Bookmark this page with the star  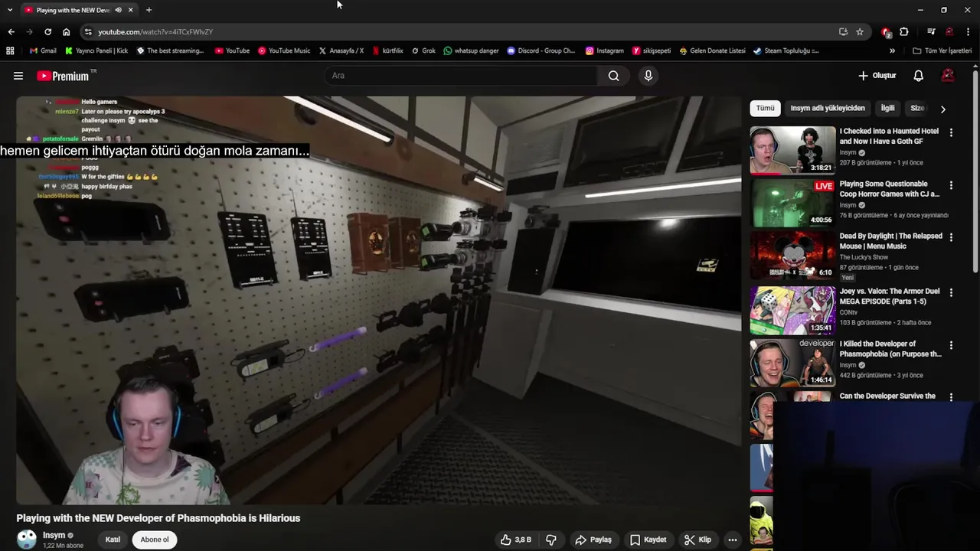(x=860, y=31)
